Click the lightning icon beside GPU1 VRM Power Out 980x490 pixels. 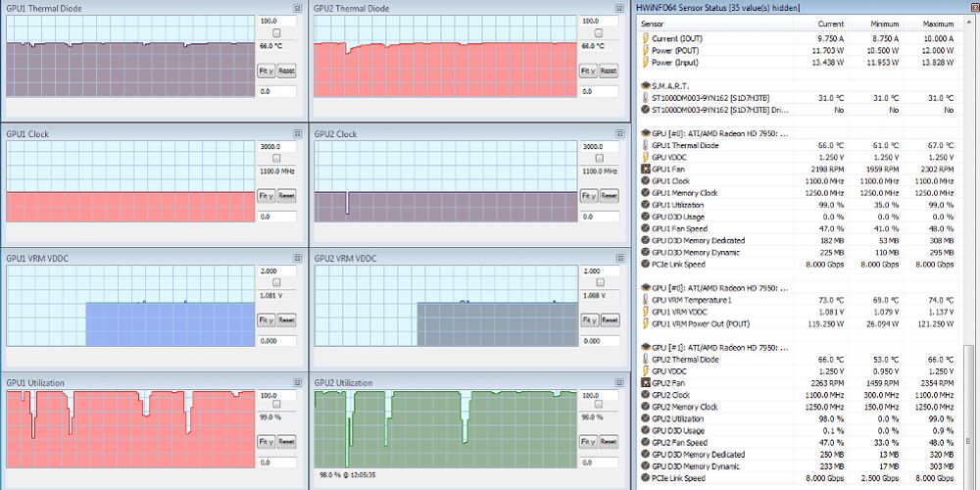pos(646,323)
